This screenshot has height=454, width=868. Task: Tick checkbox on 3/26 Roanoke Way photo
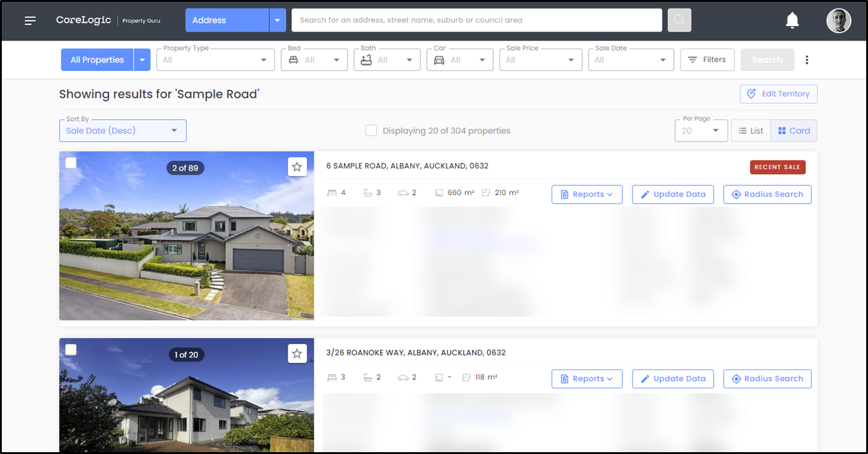[x=71, y=349]
